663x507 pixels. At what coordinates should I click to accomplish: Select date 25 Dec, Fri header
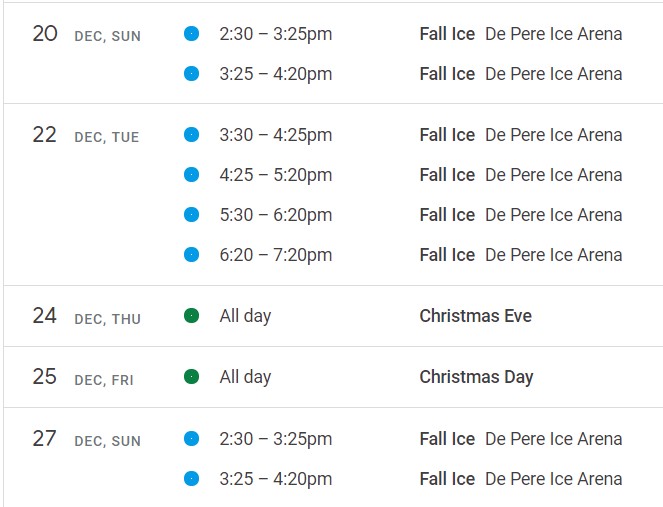coord(83,377)
